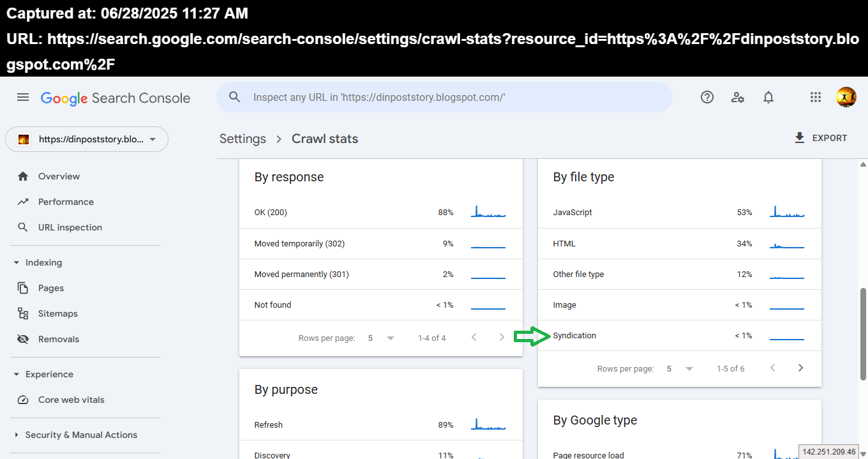The height and width of the screenshot is (459, 868).
Task: Click the "1-5 of 6" pagination text
Action: pyautogui.click(x=731, y=368)
